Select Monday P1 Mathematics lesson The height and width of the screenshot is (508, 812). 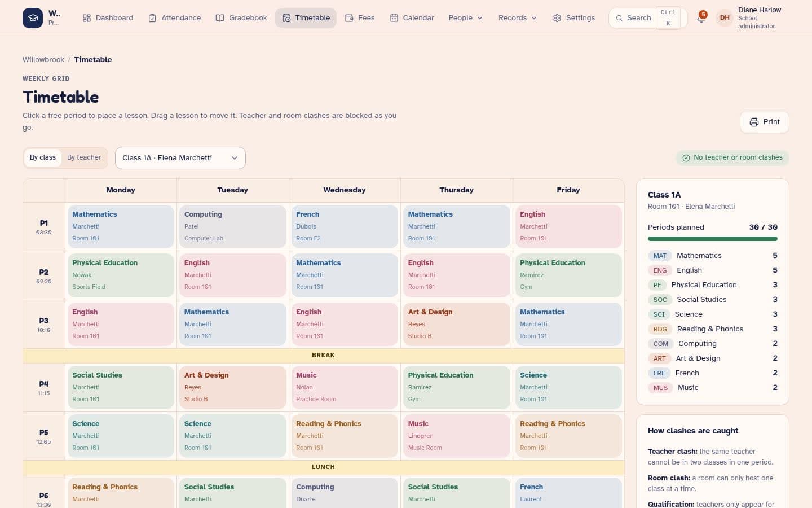tap(121, 226)
